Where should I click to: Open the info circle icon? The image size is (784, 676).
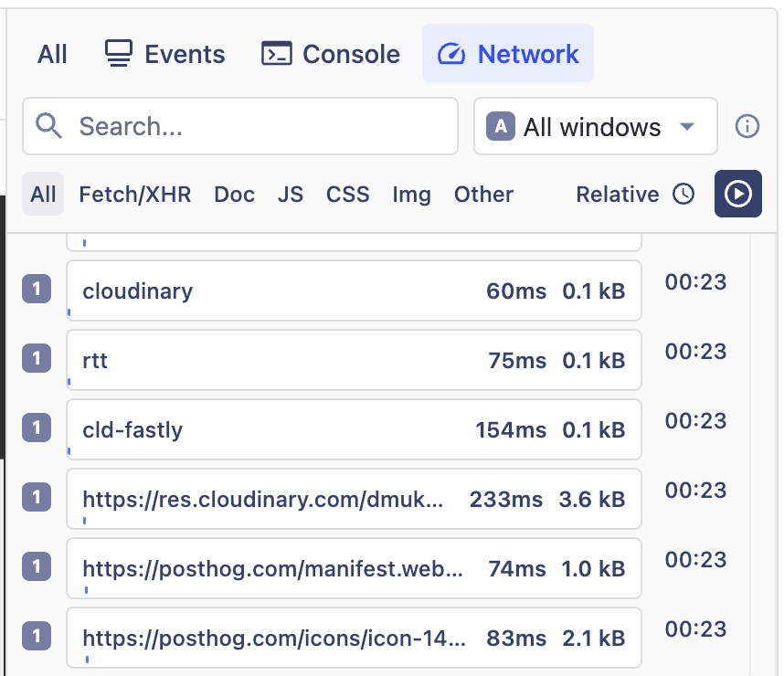[747, 126]
